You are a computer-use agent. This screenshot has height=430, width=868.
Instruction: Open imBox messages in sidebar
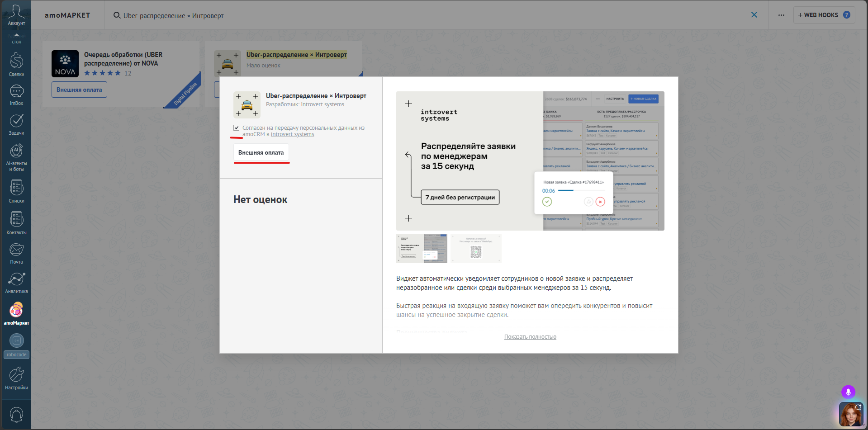[x=16, y=95]
